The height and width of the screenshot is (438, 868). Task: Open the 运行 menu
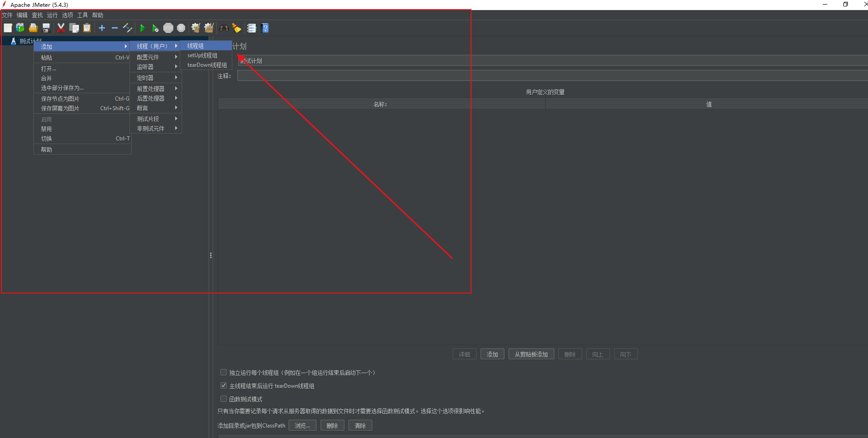53,15
